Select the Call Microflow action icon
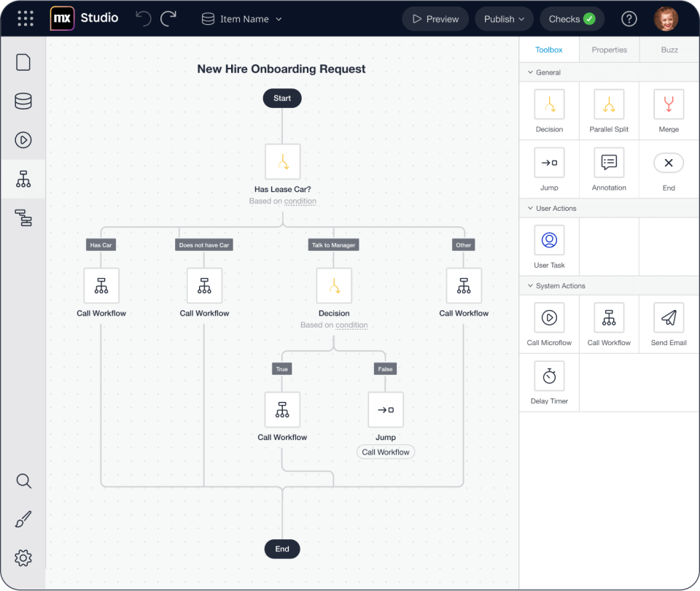 549,318
